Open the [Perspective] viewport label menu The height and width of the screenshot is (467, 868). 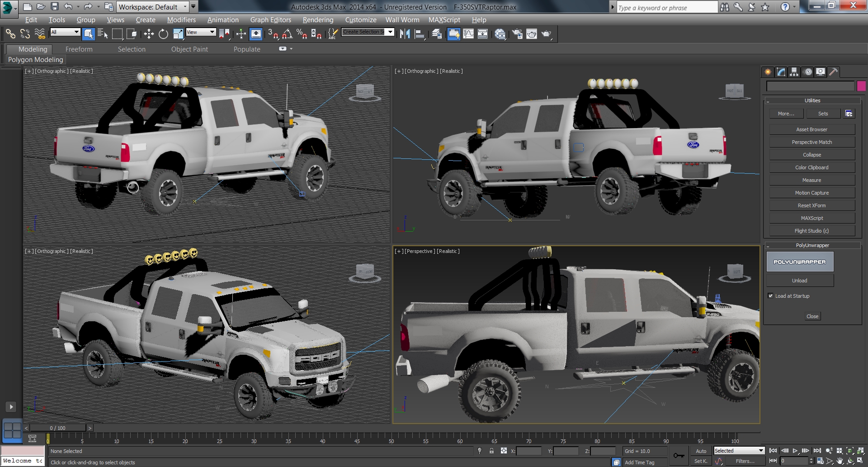pos(420,251)
